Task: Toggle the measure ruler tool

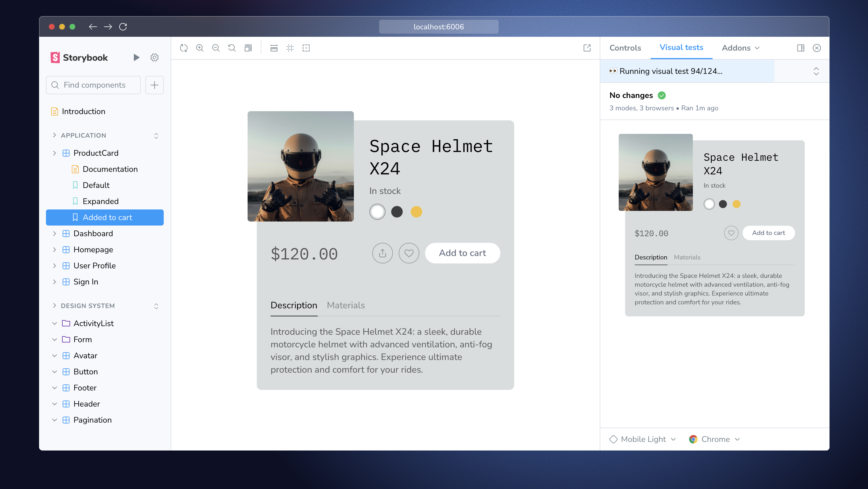Action: tap(274, 48)
